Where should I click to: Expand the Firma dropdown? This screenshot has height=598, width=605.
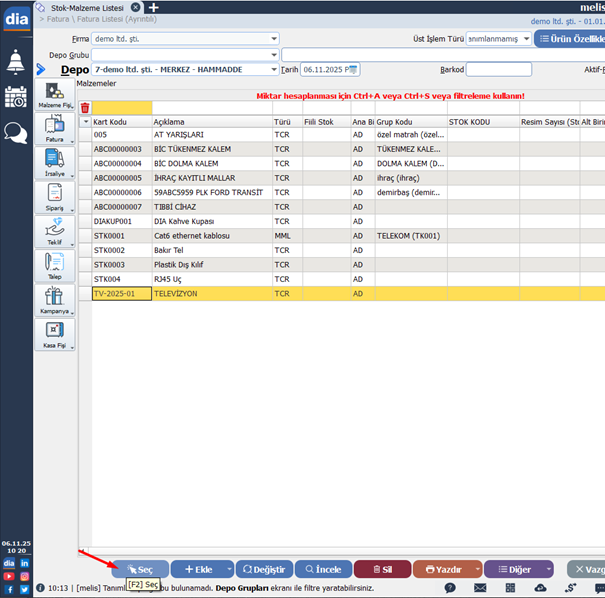[x=274, y=39]
